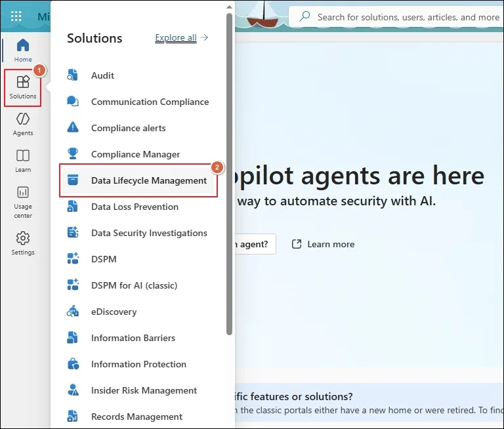The image size is (504, 429).
Task: Open the Solutions sidebar item
Action: pyautogui.click(x=23, y=87)
